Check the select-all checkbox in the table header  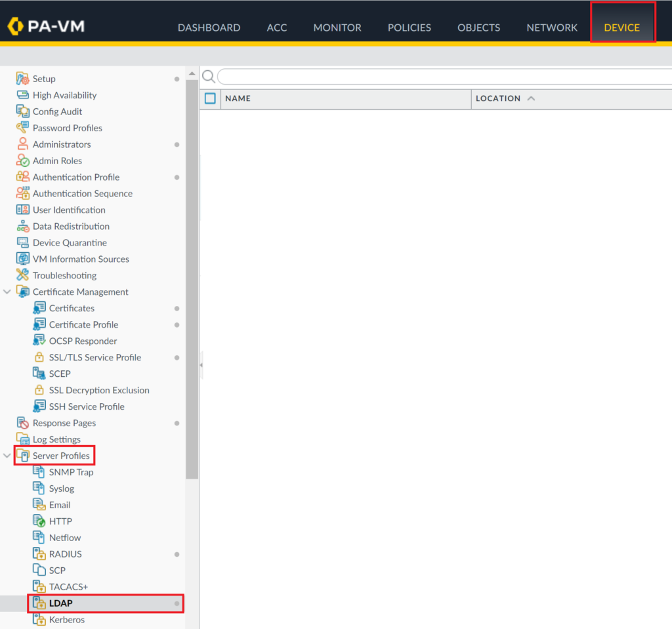pyautogui.click(x=209, y=98)
